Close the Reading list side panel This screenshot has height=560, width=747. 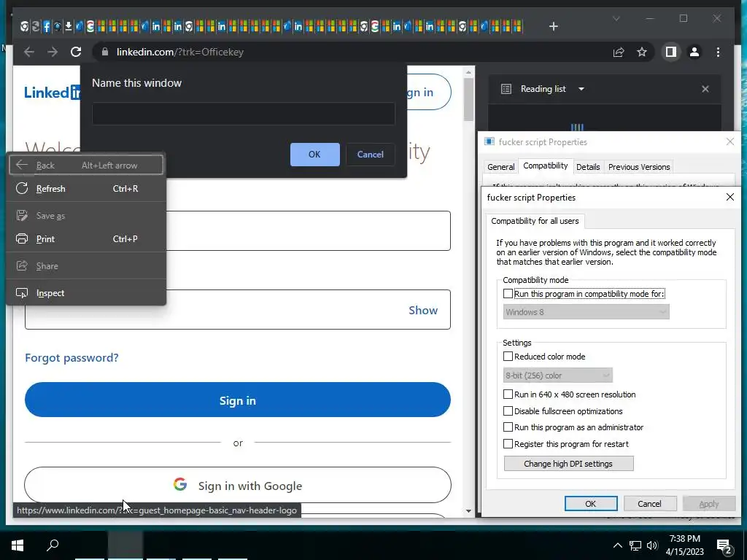tap(705, 89)
